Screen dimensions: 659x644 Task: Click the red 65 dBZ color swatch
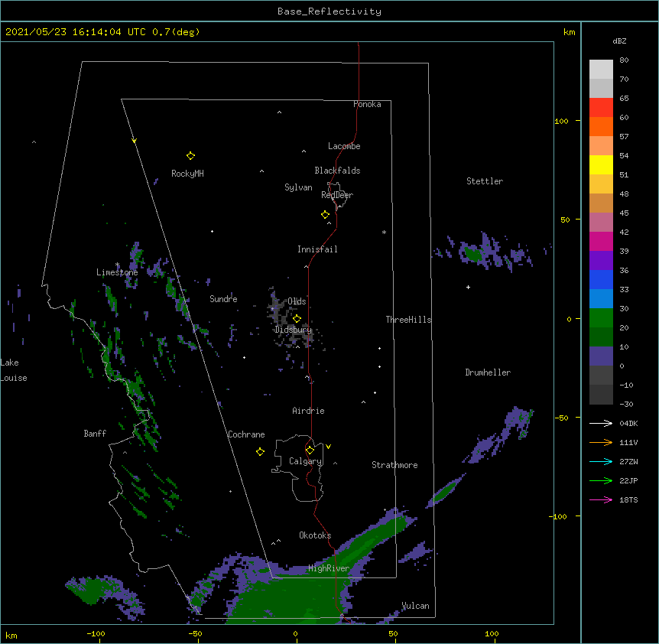(x=601, y=107)
